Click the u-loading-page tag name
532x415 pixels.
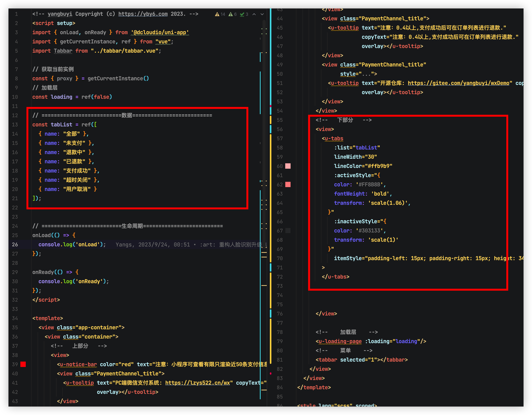coord(340,341)
